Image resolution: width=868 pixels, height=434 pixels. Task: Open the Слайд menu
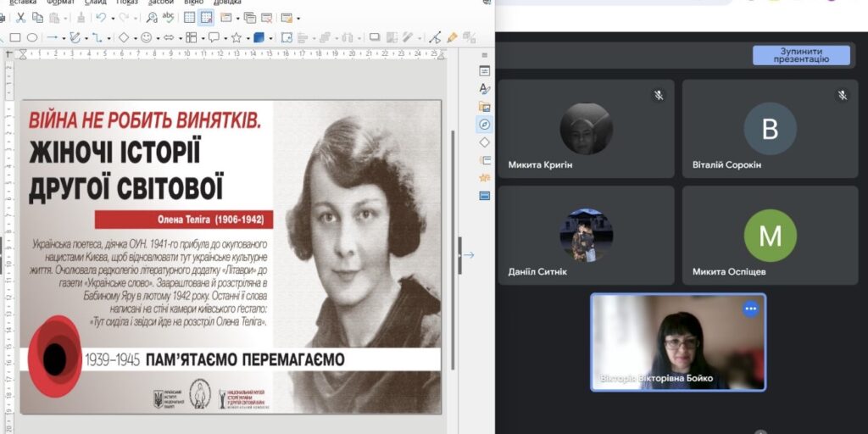pyautogui.click(x=96, y=3)
